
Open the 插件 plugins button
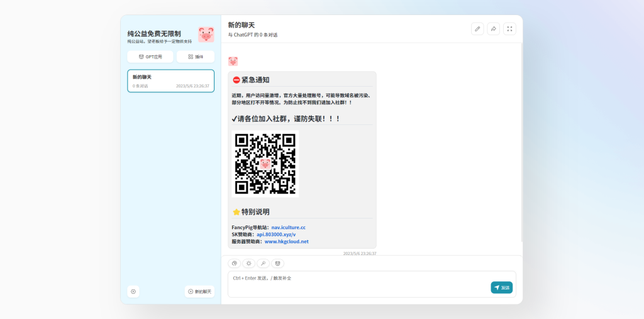pos(196,57)
